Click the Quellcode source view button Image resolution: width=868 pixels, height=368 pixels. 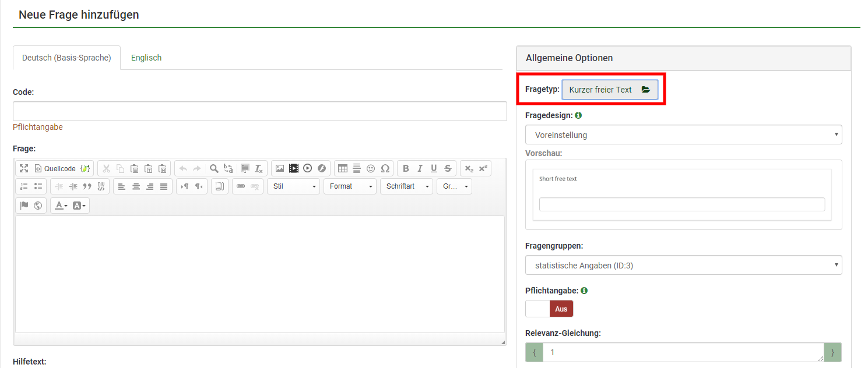click(55, 168)
